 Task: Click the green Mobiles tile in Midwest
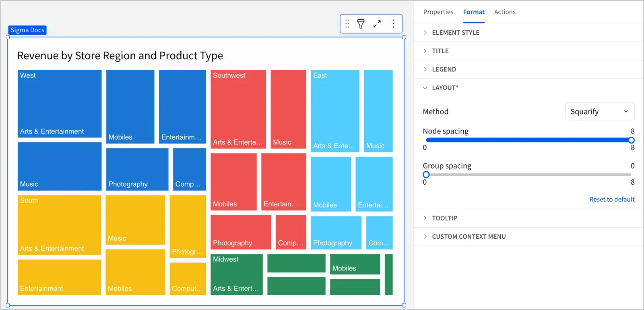[x=355, y=264]
